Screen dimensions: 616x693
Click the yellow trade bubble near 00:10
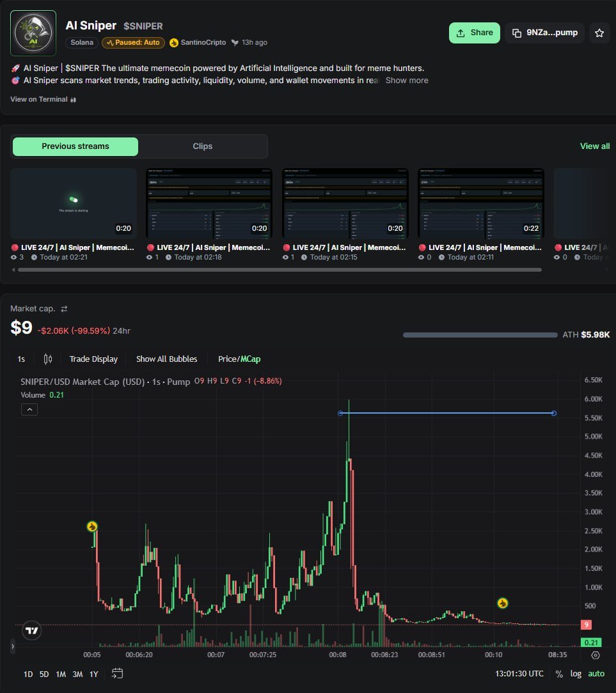(502, 603)
